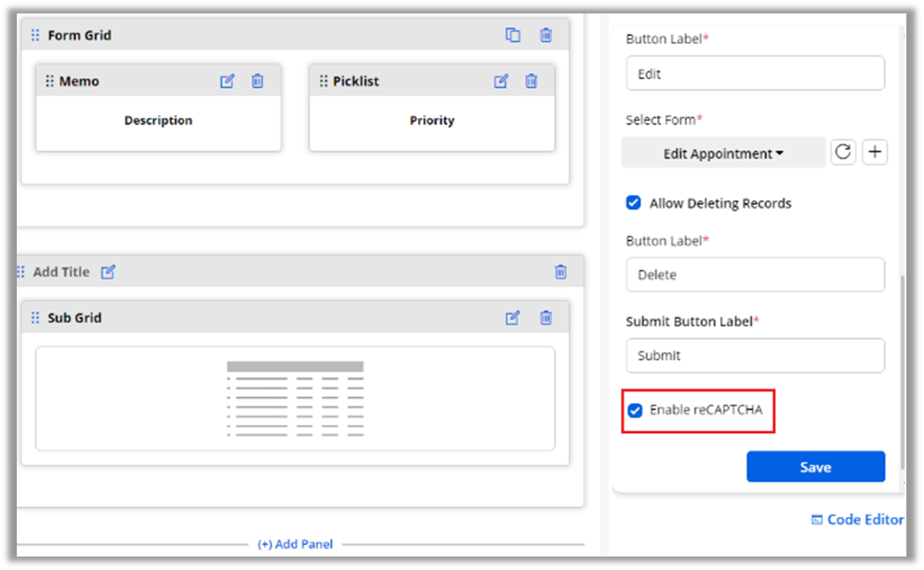Open the Edit Appointment dropdown

(x=723, y=154)
